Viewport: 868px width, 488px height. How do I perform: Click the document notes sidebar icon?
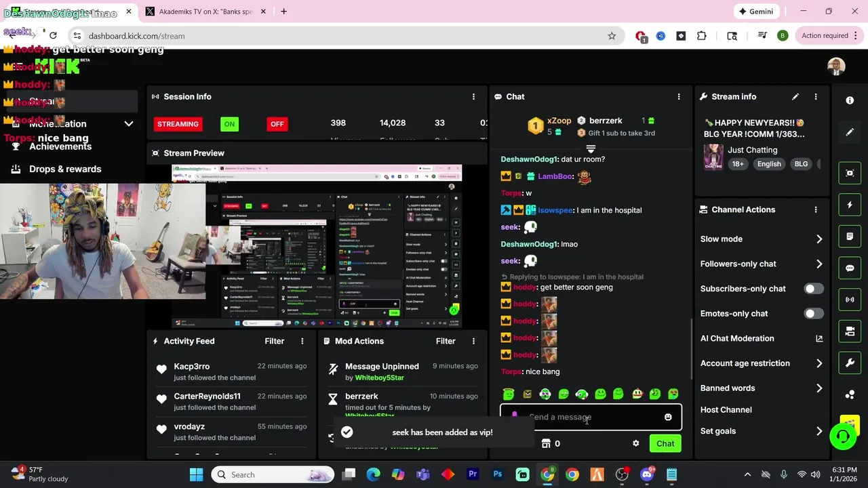point(850,237)
